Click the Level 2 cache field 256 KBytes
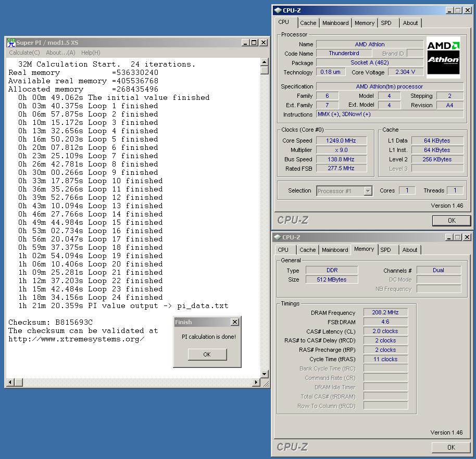The width and height of the screenshot is (476, 459). coord(437,159)
